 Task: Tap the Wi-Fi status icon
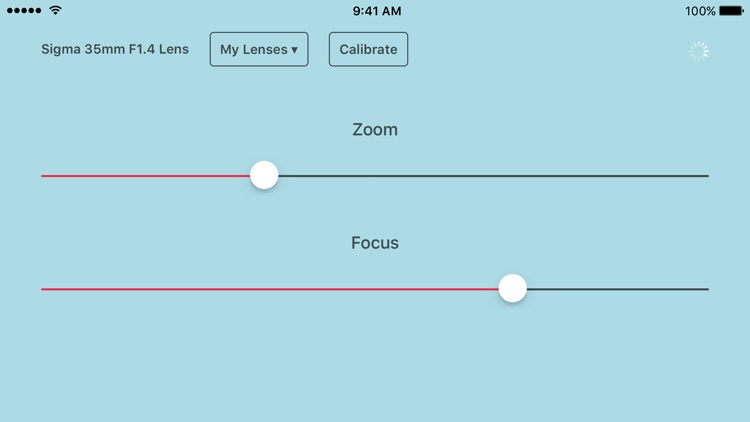(x=55, y=10)
